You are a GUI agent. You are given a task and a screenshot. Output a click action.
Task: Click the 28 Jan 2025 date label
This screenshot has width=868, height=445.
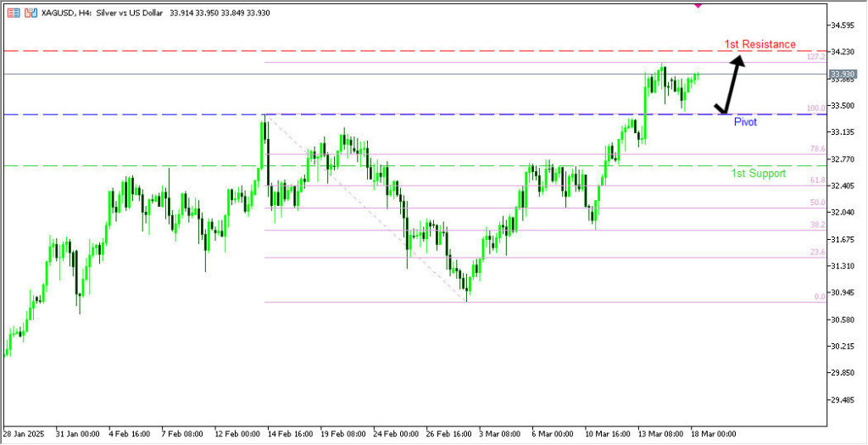tap(23, 433)
